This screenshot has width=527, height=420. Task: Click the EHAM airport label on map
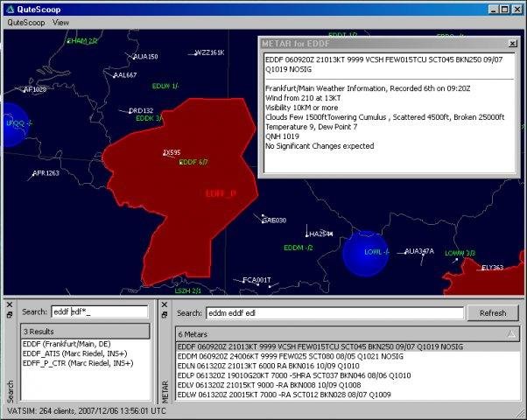[82, 41]
